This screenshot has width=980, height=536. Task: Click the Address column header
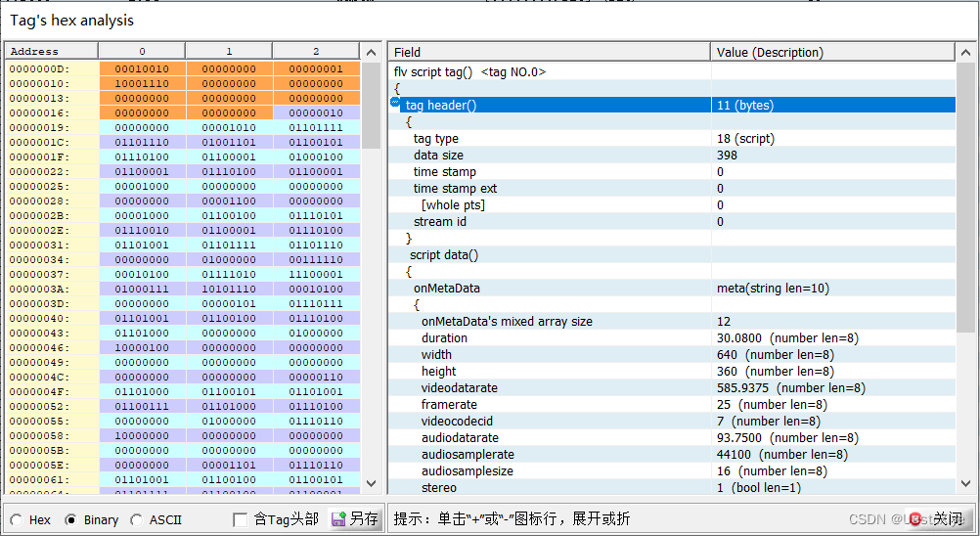click(x=51, y=51)
